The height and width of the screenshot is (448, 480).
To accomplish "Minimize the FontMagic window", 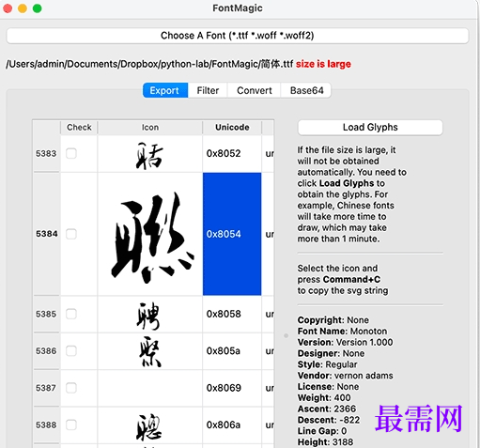I will (23, 8).
